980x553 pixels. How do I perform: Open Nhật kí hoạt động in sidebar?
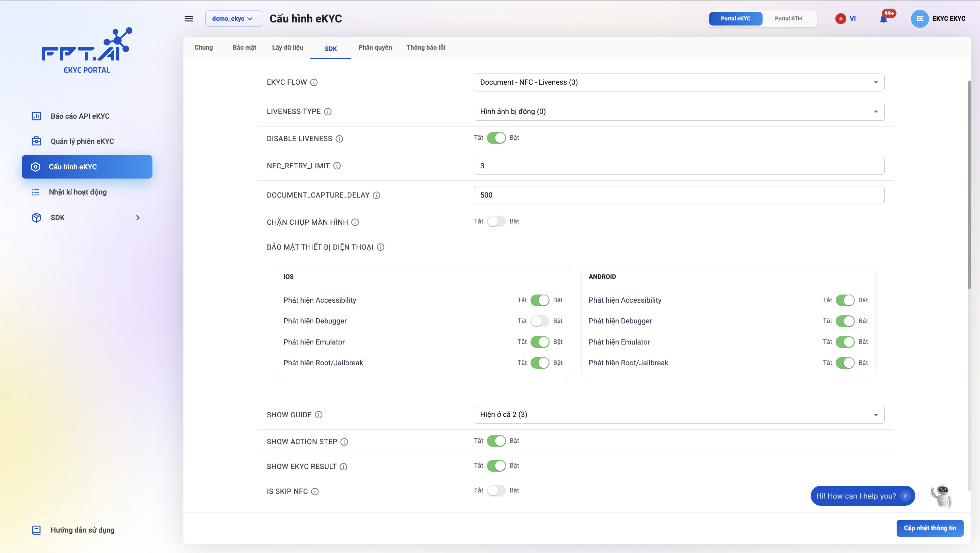coord(87,192)
